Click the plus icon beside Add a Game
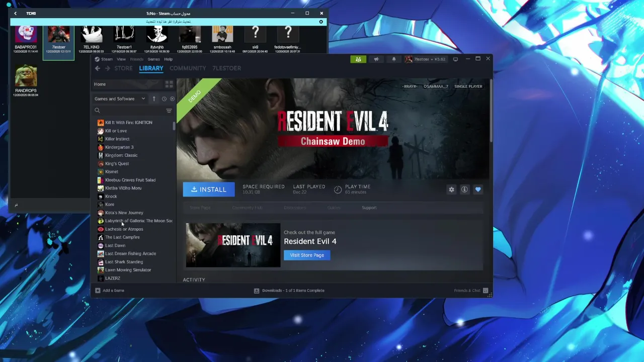 tap(98, 291)
